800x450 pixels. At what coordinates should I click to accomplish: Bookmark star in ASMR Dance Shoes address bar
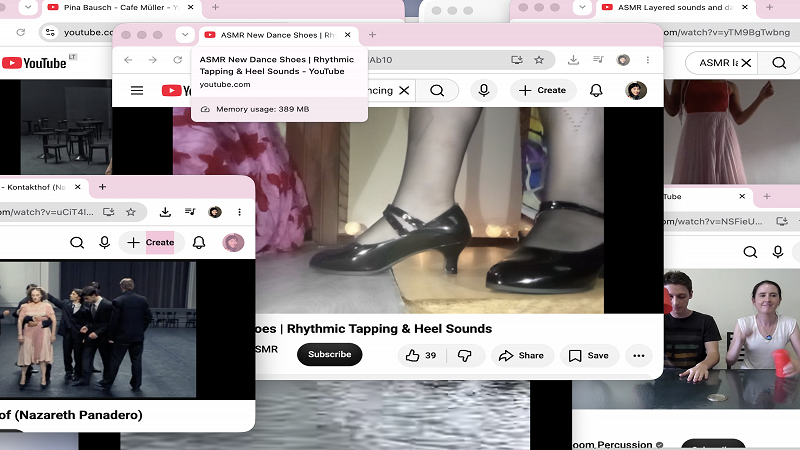539,60
